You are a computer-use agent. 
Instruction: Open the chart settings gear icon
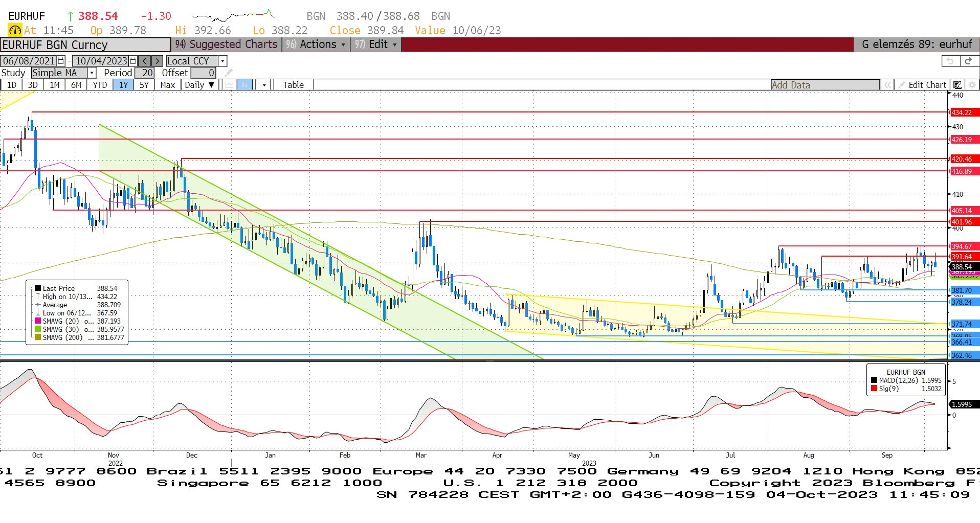click(x=972, y=85)
